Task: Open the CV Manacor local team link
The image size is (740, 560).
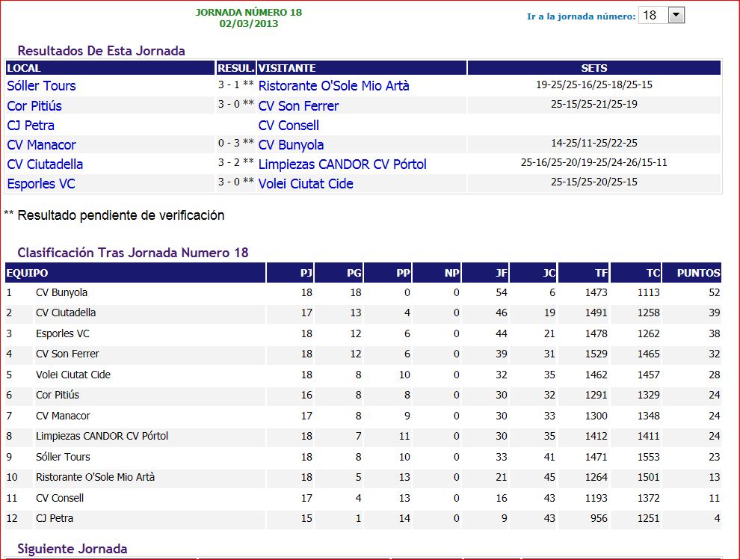Action: [x=42, y=145]
